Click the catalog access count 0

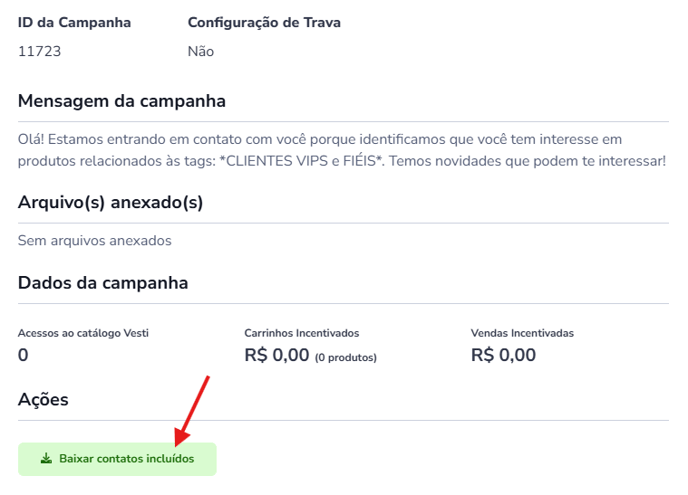pos(23,355)
